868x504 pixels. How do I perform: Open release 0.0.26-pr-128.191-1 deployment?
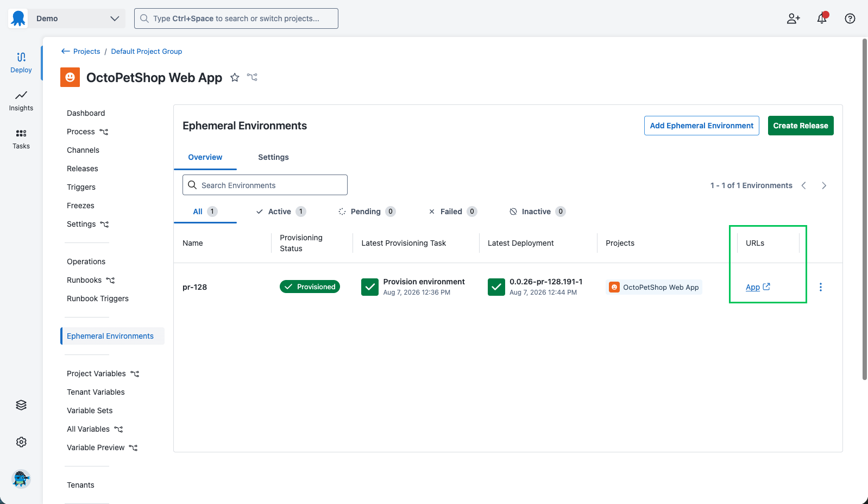coord(546,282)
